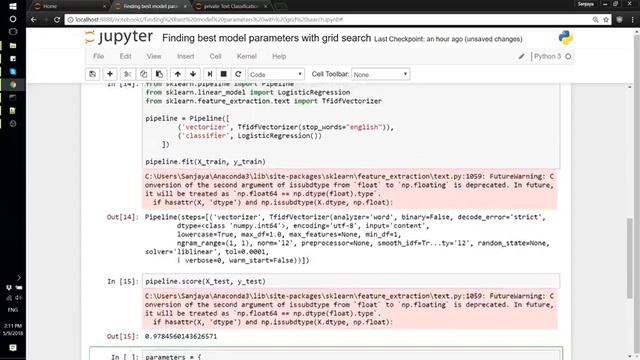
Task: Reload the browser page
Action: pos(57,20)
